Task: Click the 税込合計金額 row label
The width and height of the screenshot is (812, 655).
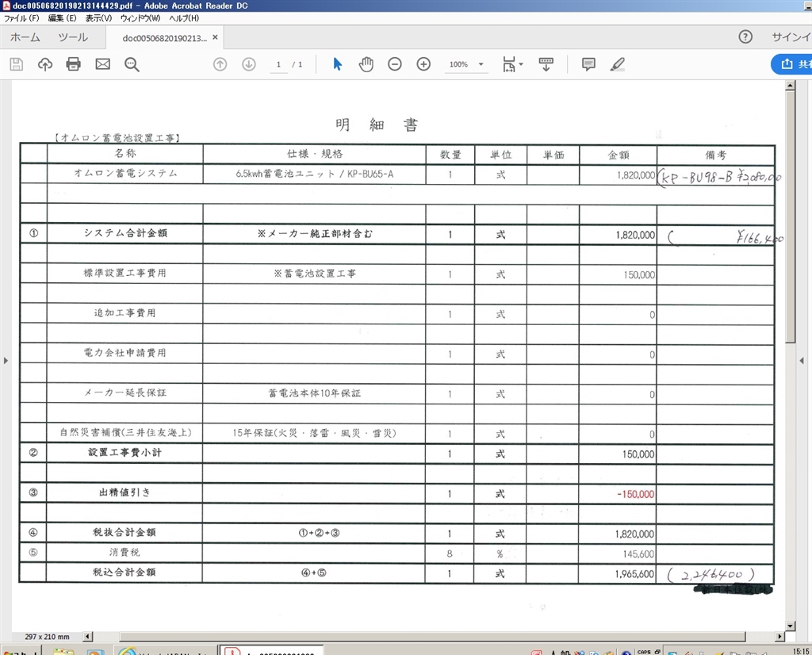Action: pyautogui.click(x=124, y=573)
